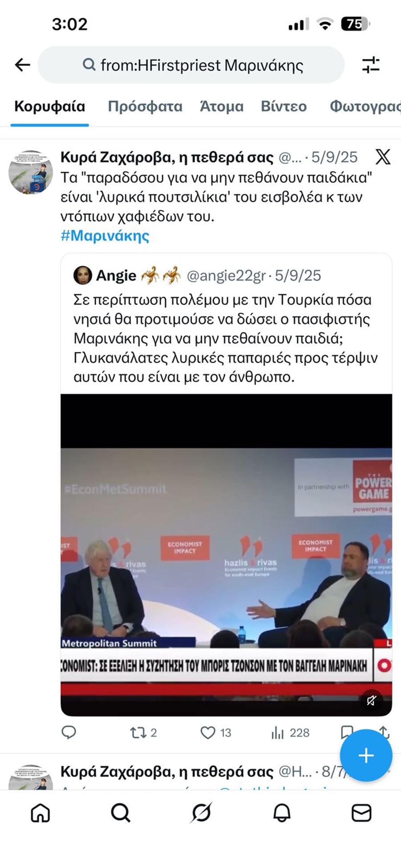
Task: Unmute the video with the speaker icon
Action: [x=371, y=701]
